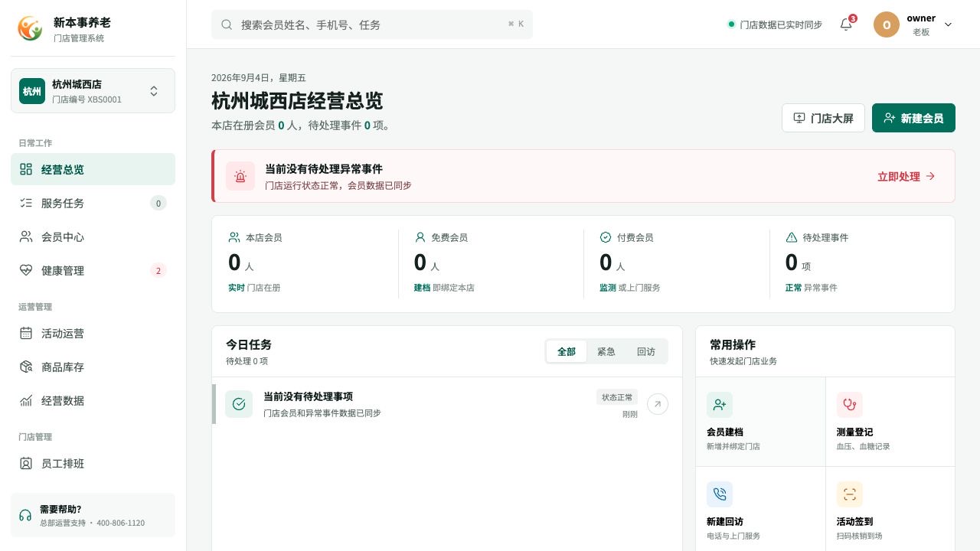Click the 立即处理 link
The height and width of the screenshot is (551, 980).
click(906, 176)
